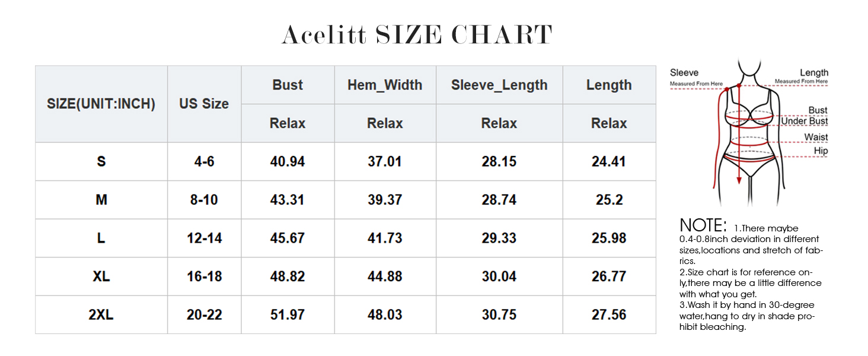Image resolution: width=868 pixels, height=356 pixels.
Task: Select the Hem_Width column header
Action: [x=385, y=85]
